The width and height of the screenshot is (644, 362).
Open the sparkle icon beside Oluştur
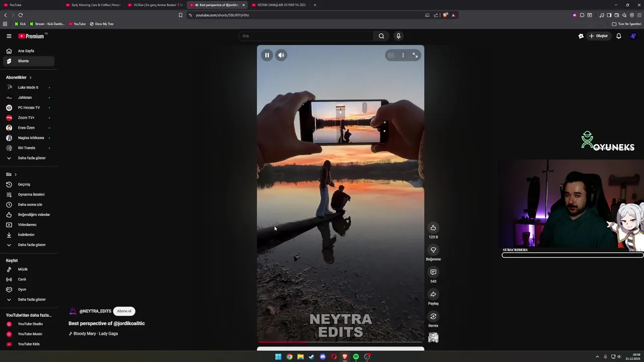pos(581,36)
